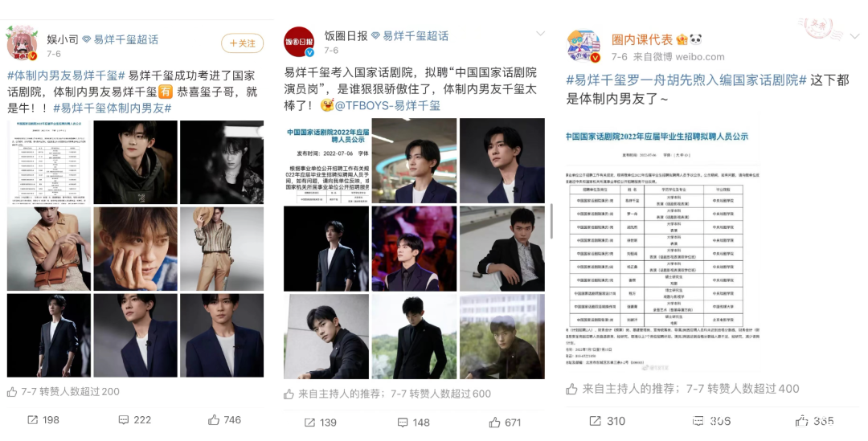Image resolution: width=868 pixels, height=441 pixels.
Task: Open the first document thumbnail in 娱小司 post
Action: tap(49, 162)
